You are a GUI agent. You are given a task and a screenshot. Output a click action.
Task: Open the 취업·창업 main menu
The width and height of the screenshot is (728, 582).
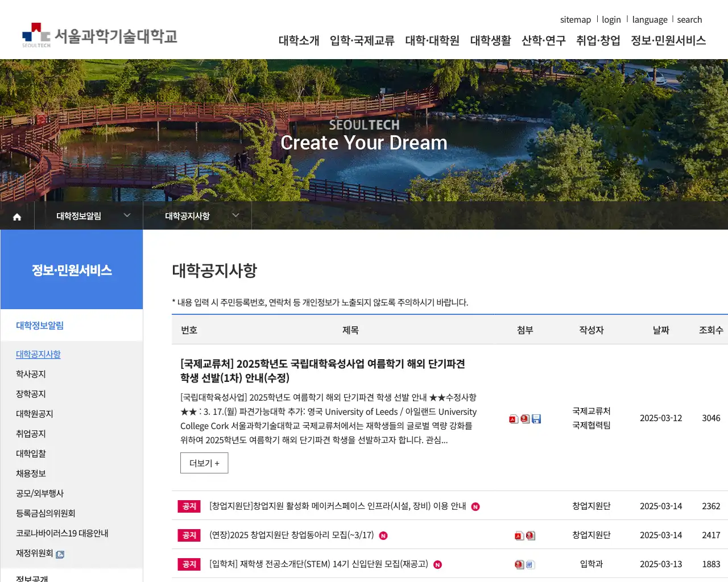click(x=598, y=40)
